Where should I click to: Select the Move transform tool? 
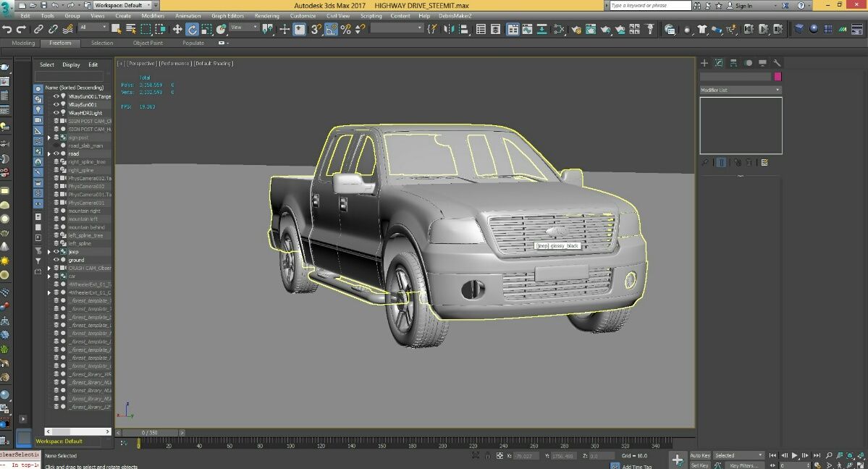[x=177, y=29]
